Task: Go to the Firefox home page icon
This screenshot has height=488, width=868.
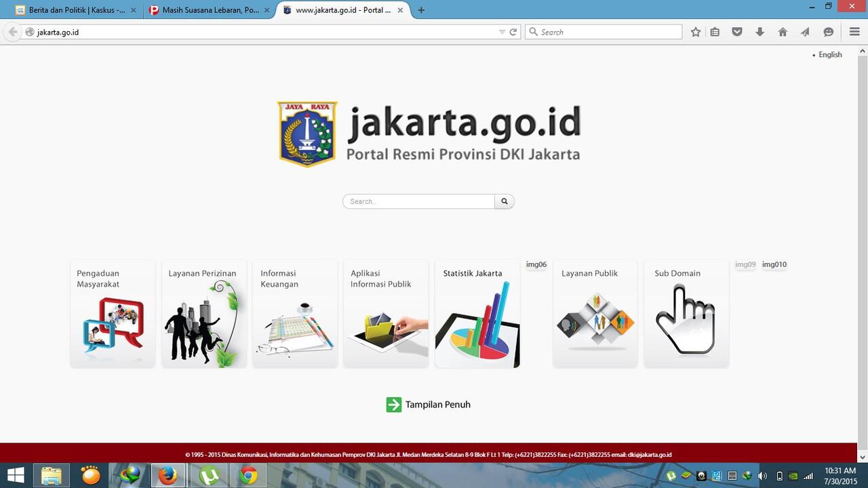Action: 783,32
